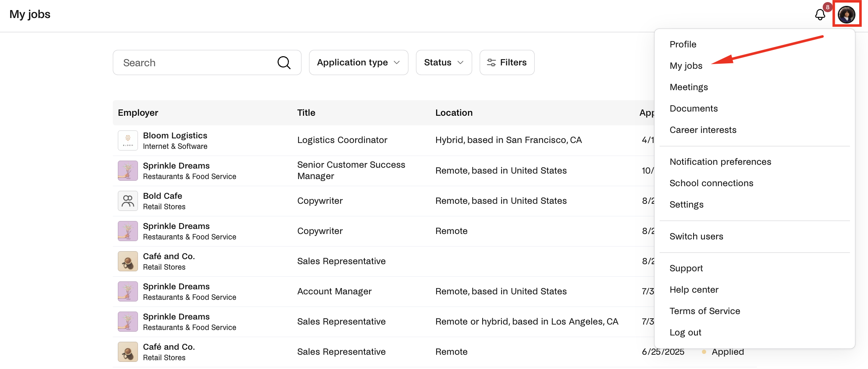Click the My jobs page heading

30,14
